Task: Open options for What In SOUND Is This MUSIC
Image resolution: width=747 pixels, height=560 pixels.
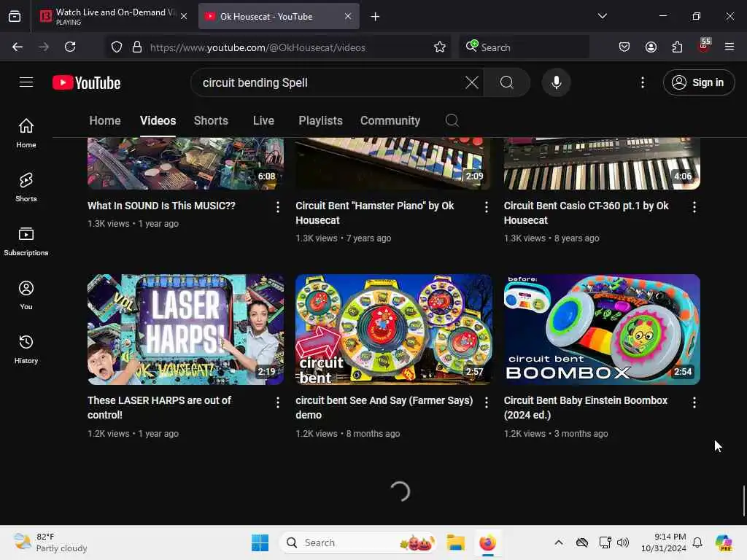Action: click(278, 206)
